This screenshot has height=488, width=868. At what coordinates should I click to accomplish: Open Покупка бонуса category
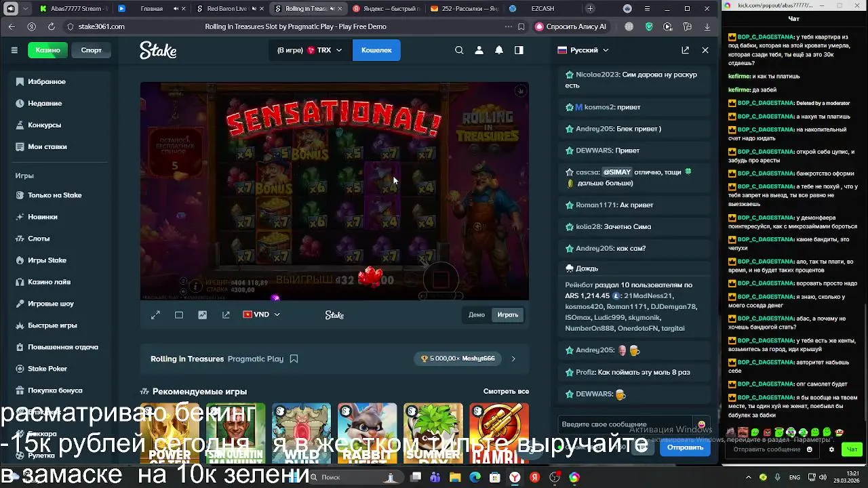[54, 390]
